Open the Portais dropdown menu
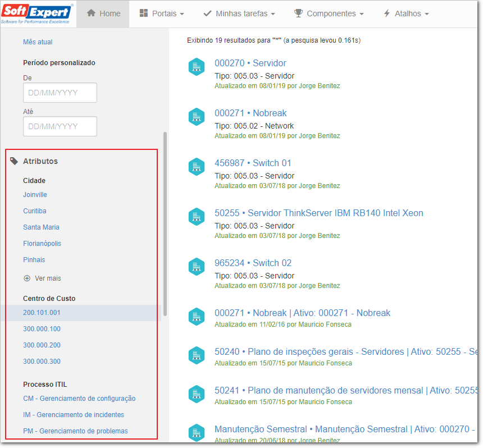The height and width of the screenshot is (448, 483). tap(162, 14)
